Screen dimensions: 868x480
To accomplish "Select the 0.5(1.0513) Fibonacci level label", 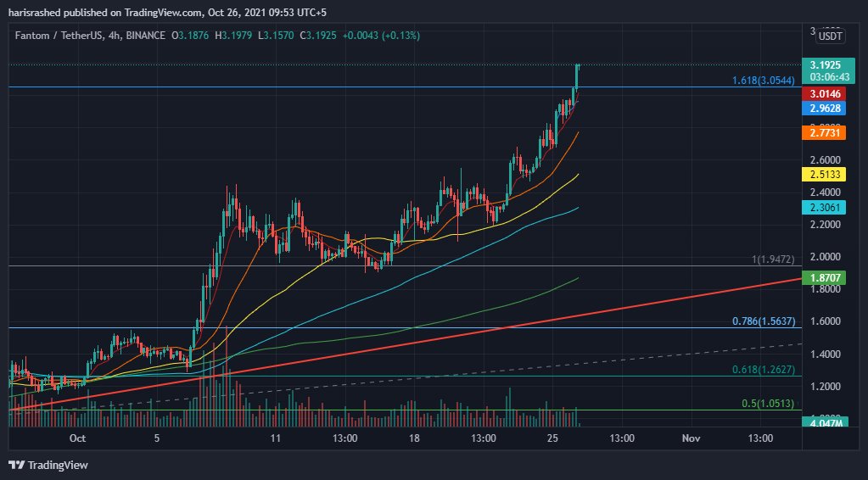I will coord(769,404).
